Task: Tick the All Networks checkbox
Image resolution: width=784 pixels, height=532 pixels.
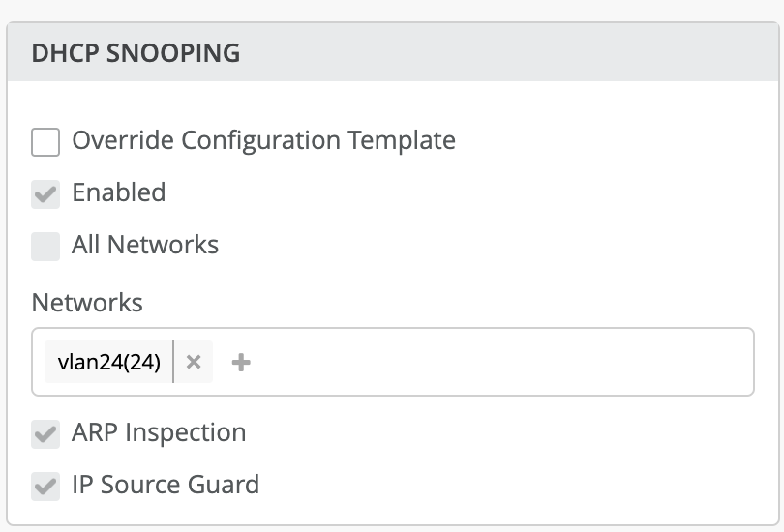Action: 45,246
